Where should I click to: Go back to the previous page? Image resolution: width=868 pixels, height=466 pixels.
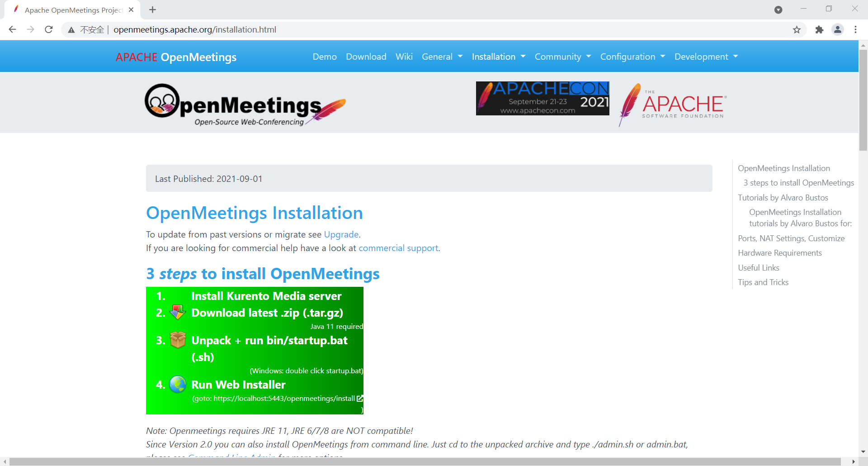coord(12,29)
